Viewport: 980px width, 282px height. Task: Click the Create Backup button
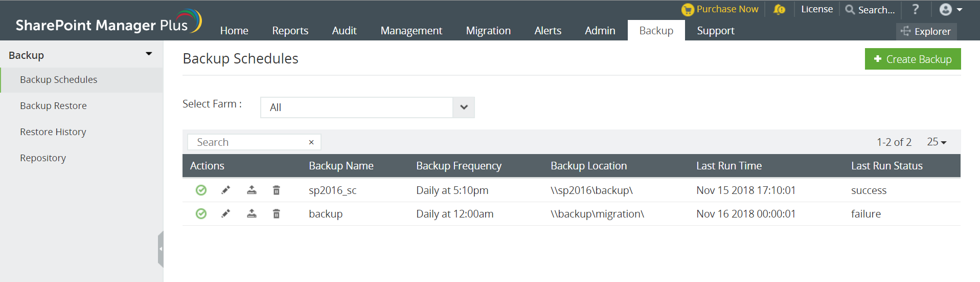(x=913, y=59)
